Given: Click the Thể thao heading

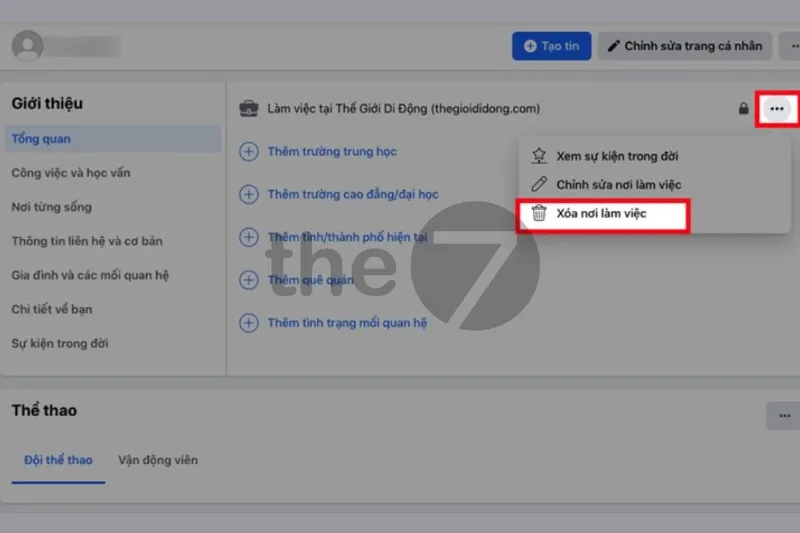Looking at the screenshot, I should (44, 411).
